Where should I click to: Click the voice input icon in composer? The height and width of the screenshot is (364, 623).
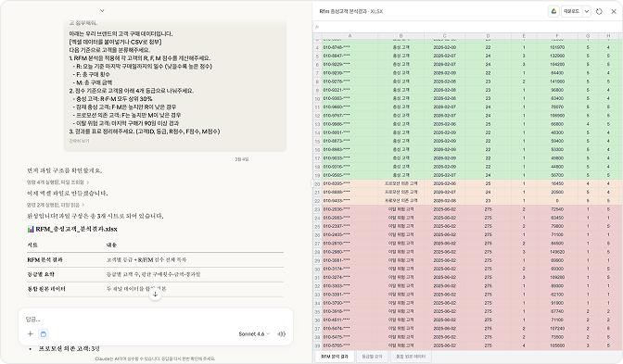[x=282, y=333]
